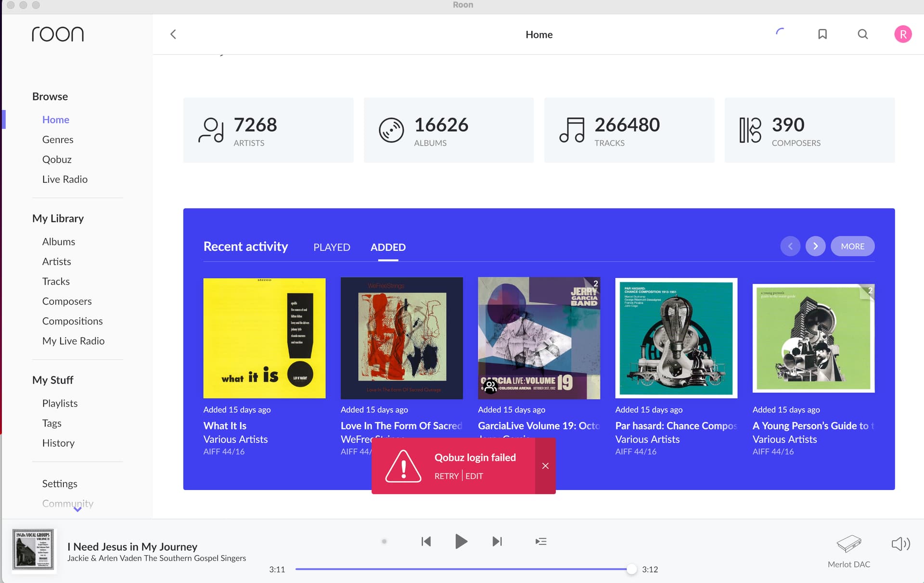The height and width of the screenshot is (583, 924).
Task: Click RETRY on Qobuz login error
Action: pyautogui.click(x=446, y=476)
